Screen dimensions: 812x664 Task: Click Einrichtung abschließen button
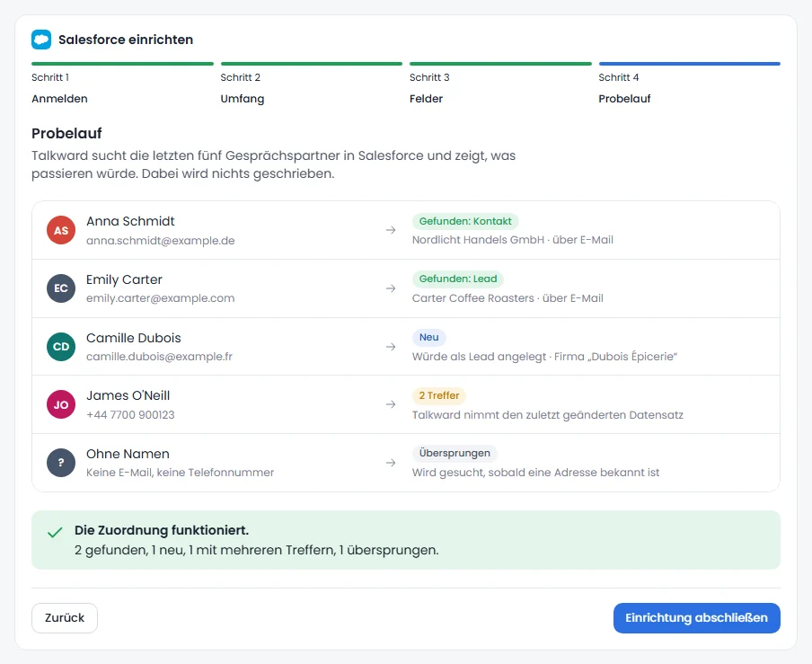click(x=696, y=618)
